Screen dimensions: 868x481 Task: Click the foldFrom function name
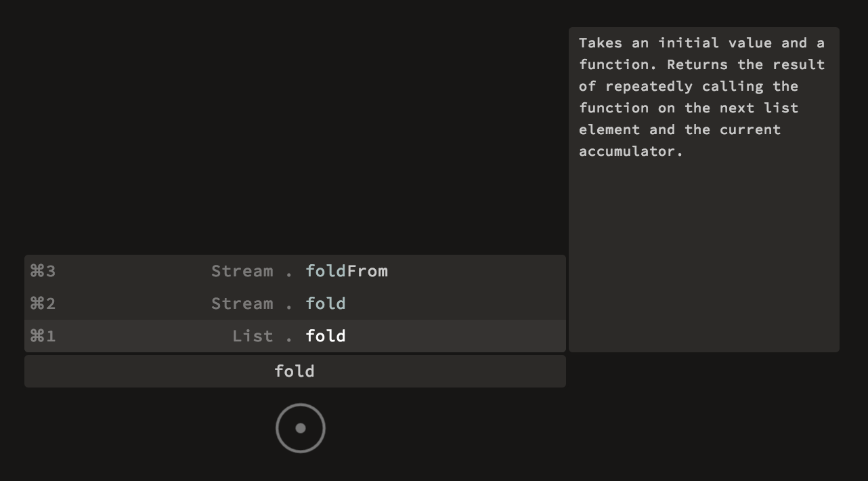[x=347, y=271]
